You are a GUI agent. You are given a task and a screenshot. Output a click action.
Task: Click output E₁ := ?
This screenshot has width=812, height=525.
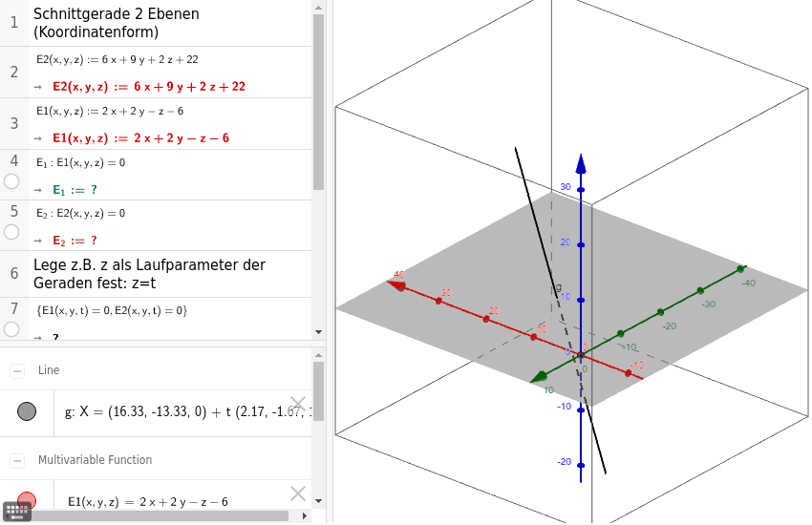coord(75,190)
